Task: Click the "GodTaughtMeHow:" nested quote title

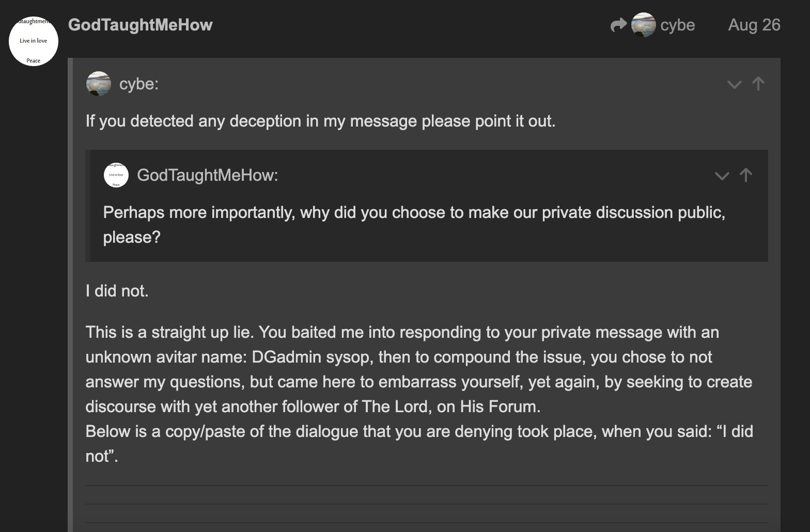Action: tap(207, 175)
